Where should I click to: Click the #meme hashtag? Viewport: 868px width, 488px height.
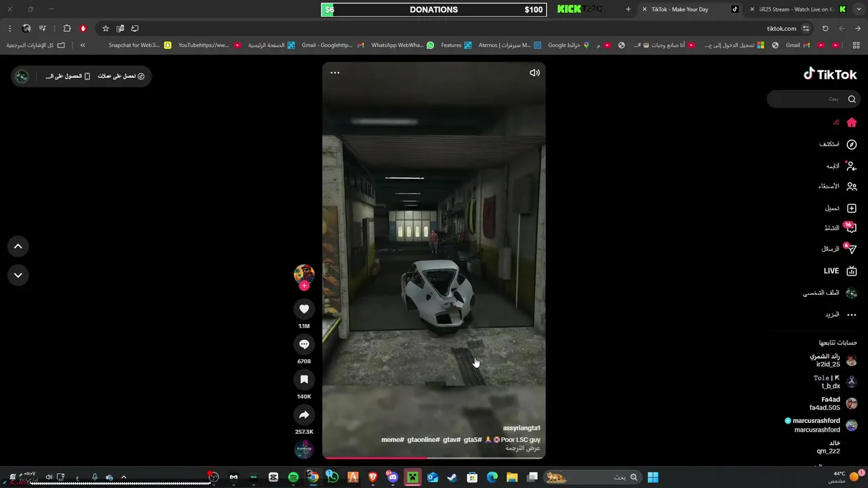(x=393, y=440)
